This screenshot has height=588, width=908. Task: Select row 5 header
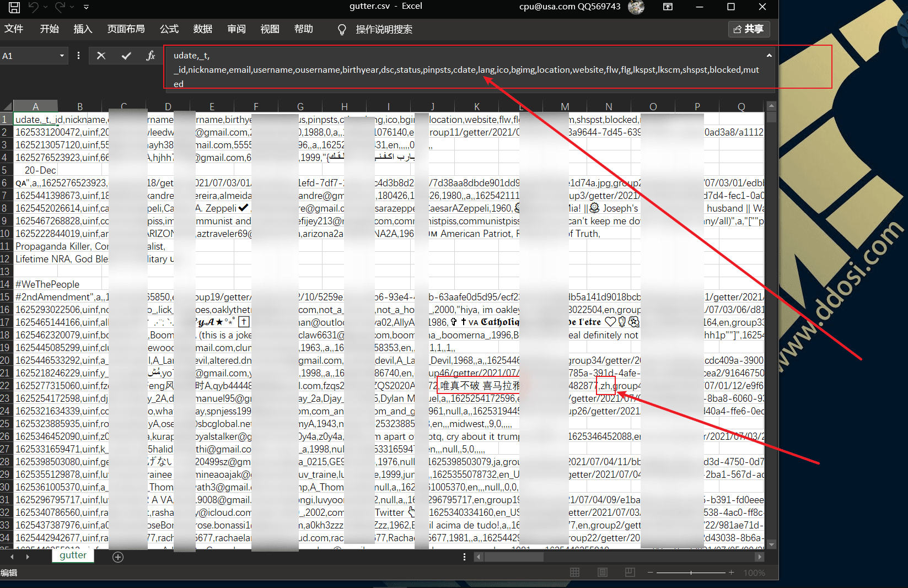tap(6, 170)
